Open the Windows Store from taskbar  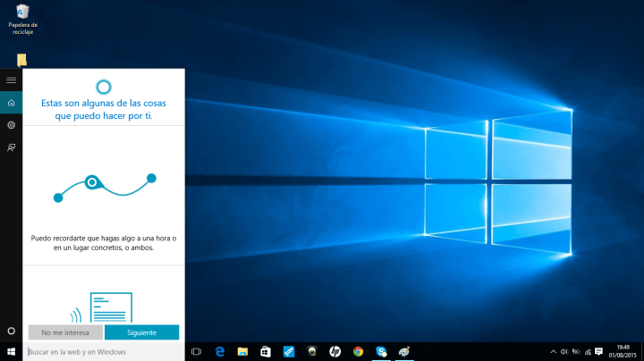266,352
